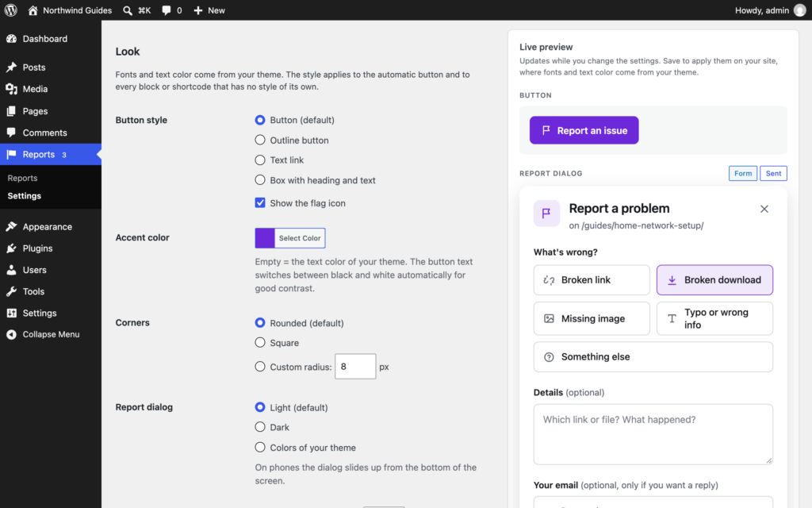The width and height of the screenshot is (812, 508).
Task: Click the Broken link chain icon
Action: (549, 280)
